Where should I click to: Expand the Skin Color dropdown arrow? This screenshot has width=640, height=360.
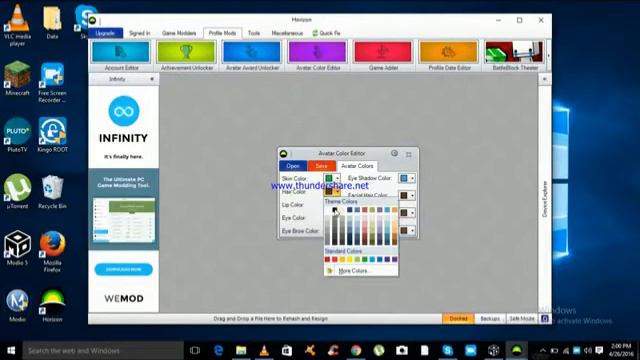337,178
